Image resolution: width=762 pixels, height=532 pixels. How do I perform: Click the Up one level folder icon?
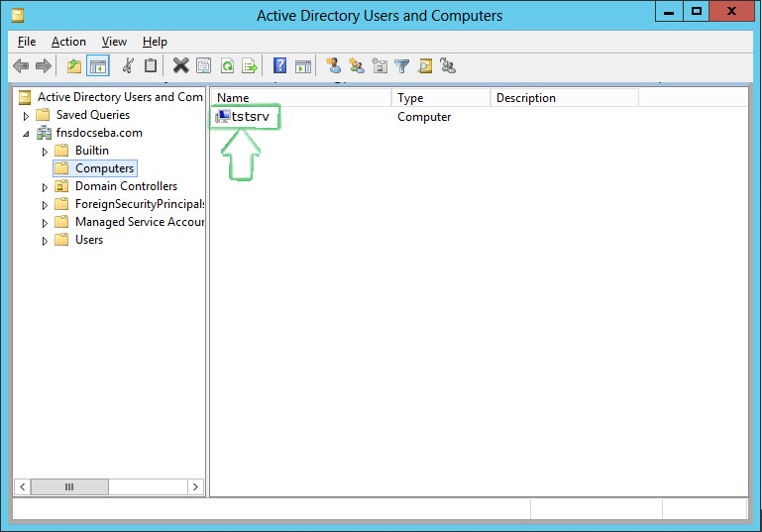(x=74, y=66)
